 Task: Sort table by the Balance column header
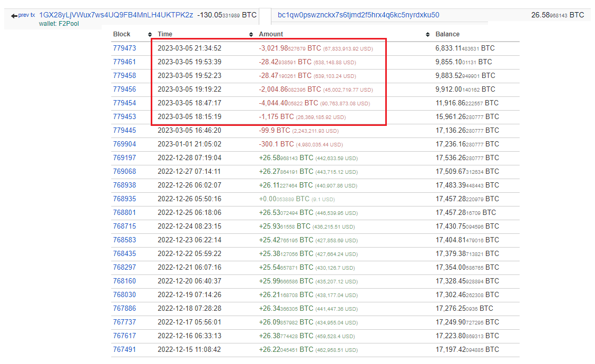tap(447, 34)
